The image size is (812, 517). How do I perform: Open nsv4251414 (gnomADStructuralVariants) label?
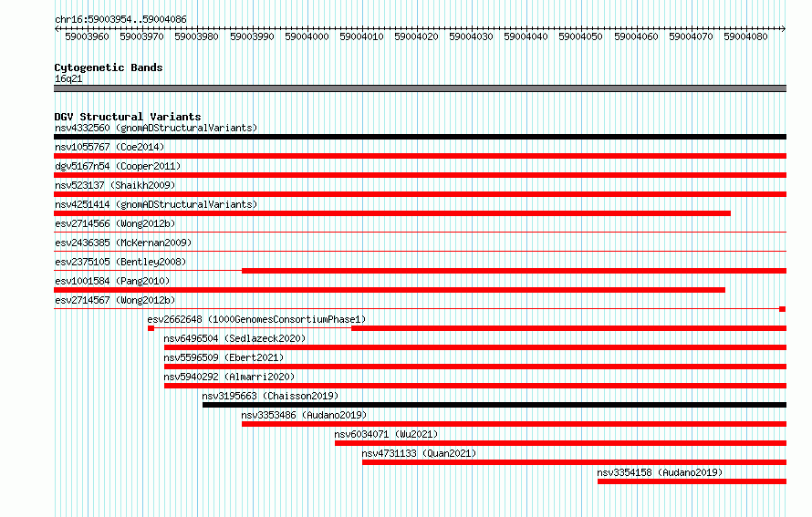pos(156,204)
